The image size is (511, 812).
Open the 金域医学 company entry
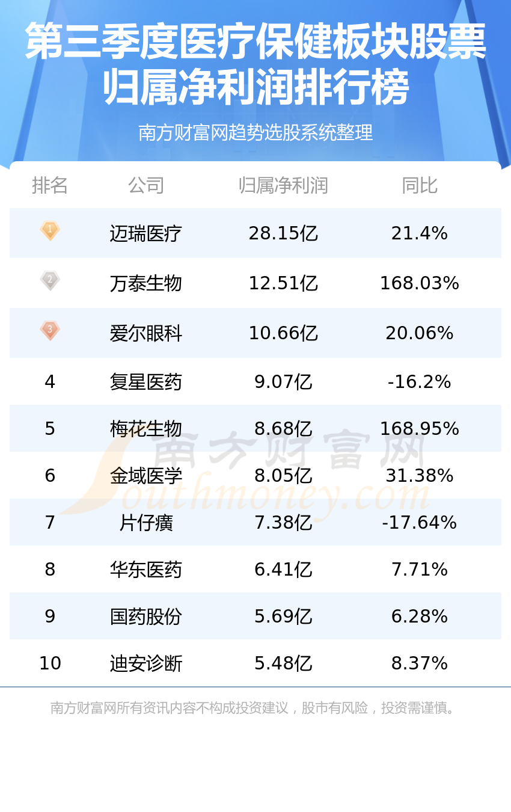146,476
